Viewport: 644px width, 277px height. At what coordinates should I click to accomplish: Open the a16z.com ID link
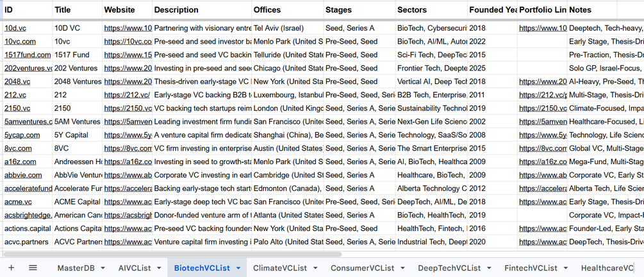(20, 162)
